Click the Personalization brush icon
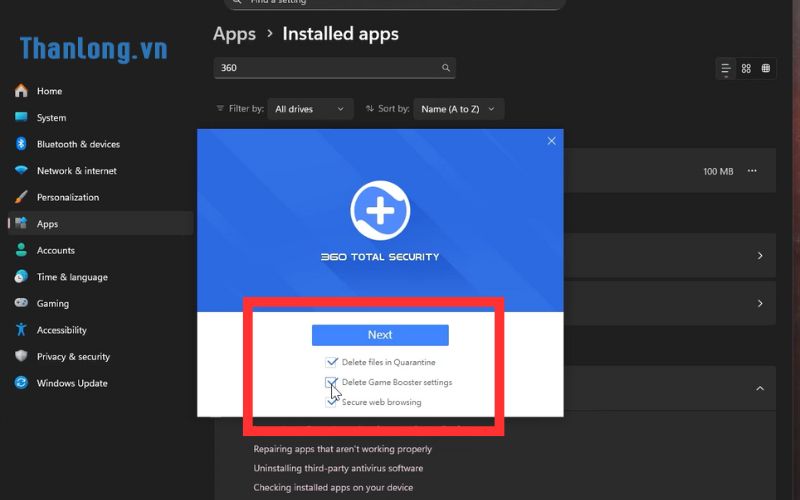The width and height of the screenshot is (800, 500). pyautogui.click(x=21, y=197)
